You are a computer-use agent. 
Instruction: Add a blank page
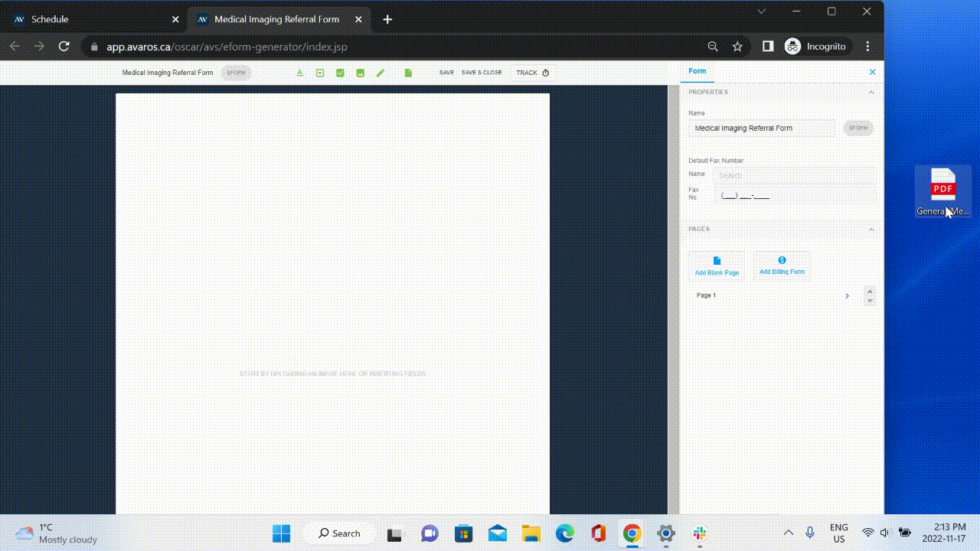[717, 266]
